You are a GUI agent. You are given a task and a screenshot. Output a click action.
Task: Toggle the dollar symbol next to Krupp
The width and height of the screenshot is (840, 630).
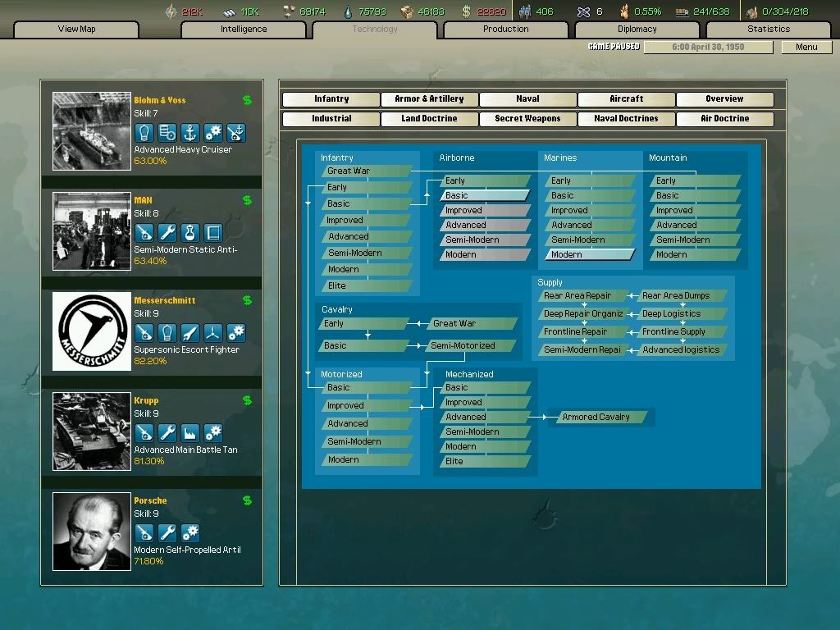(246, 399)
